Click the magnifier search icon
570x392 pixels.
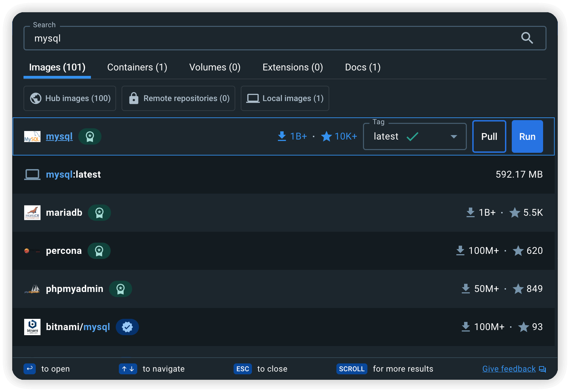tap(527, 38)
